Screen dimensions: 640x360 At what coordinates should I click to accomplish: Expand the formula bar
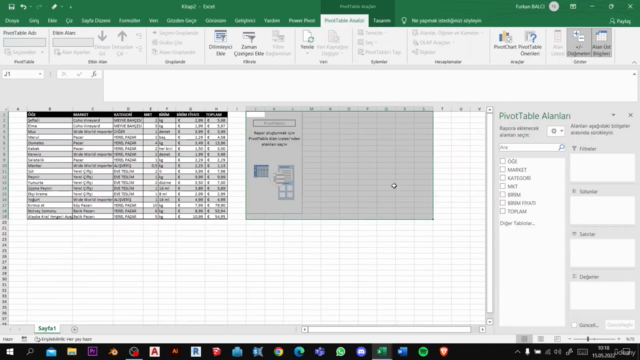point(634,74)
